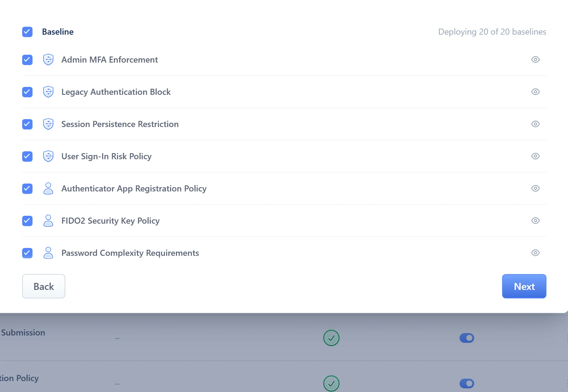
Task: Preview Password Complexity Requirements eye icon
Action: [535, 253]
